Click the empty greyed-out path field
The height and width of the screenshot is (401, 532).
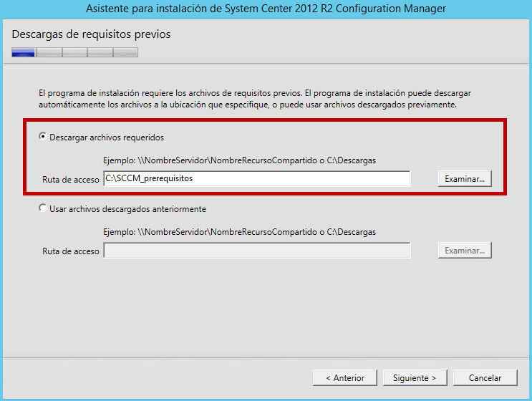256,251
